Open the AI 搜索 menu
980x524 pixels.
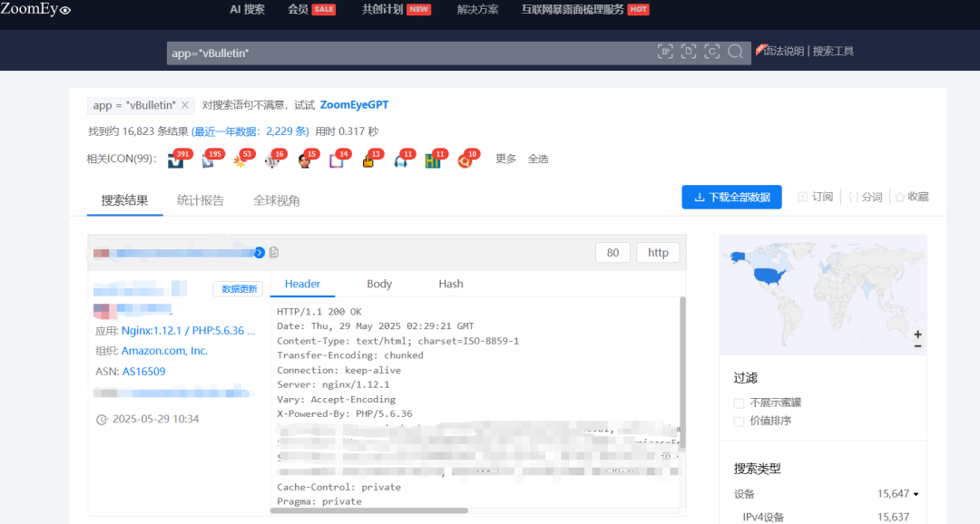pyautogui.click(x=247, y=9)
